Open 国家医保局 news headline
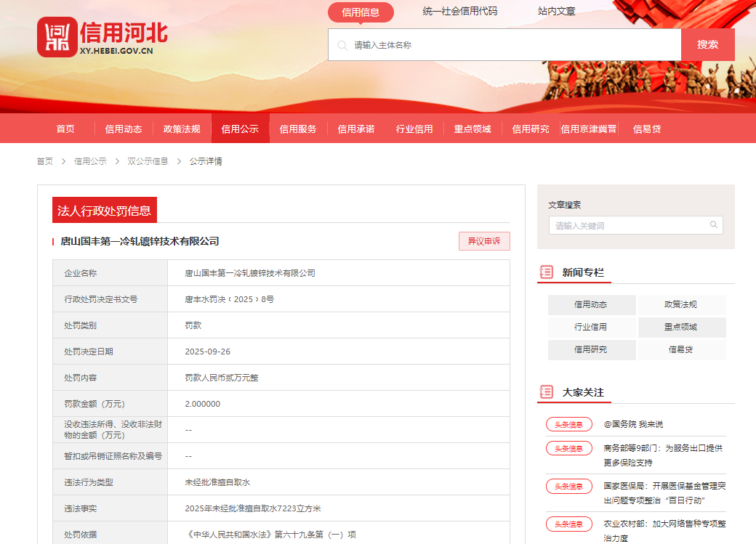Screen dimensions: 756x544 point(664,492)
